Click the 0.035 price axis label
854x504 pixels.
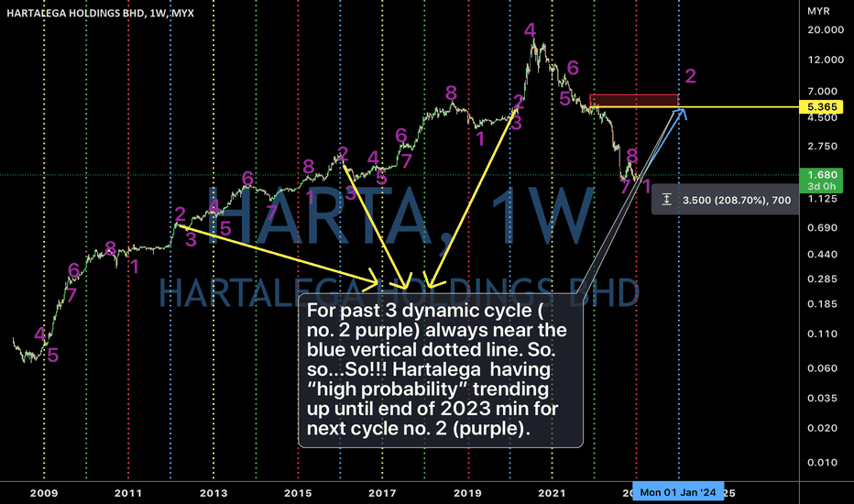click(x=823, y=399)
